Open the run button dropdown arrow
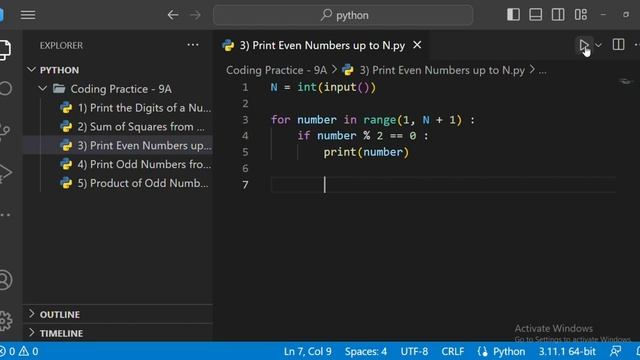The height and width of the screenshot is (360, 640). pos(598,45)
